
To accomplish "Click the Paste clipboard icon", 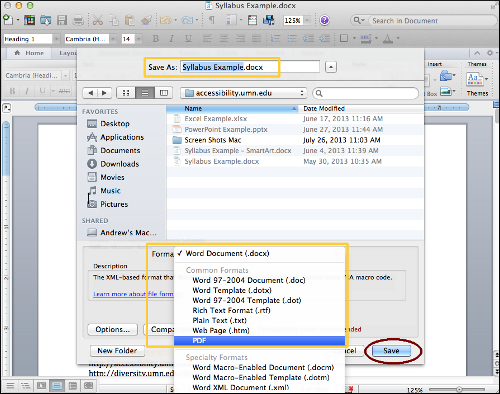I will [129, 20].
